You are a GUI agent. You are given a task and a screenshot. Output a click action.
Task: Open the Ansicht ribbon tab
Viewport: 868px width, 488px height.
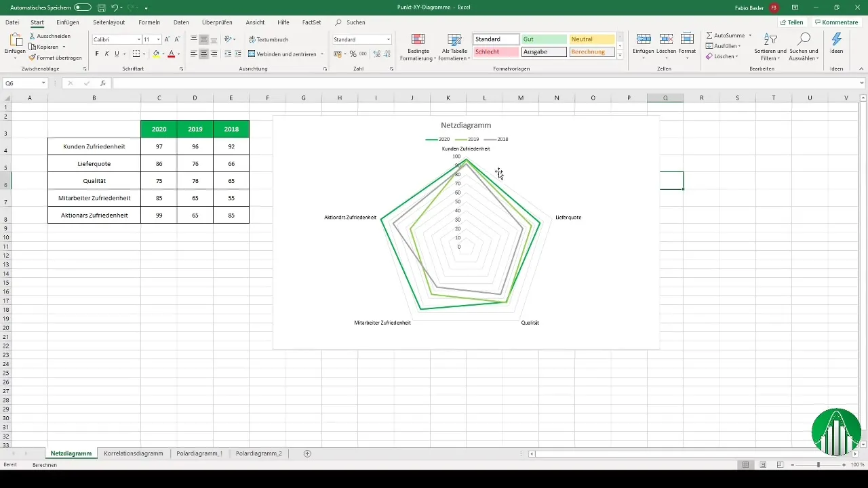(255, 22)
